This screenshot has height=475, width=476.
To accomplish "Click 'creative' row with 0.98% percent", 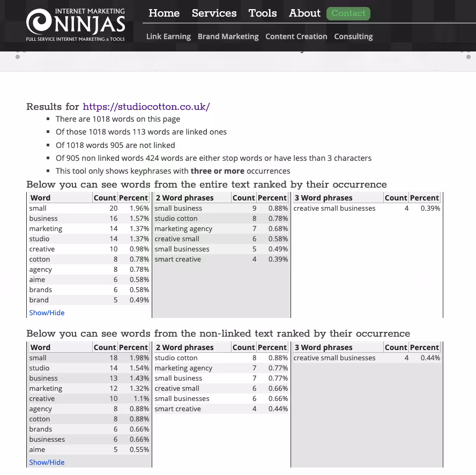I will click(x=89, y=249).
